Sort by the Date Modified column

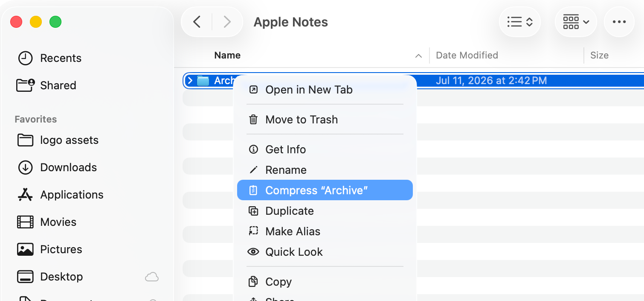[467, 55]
